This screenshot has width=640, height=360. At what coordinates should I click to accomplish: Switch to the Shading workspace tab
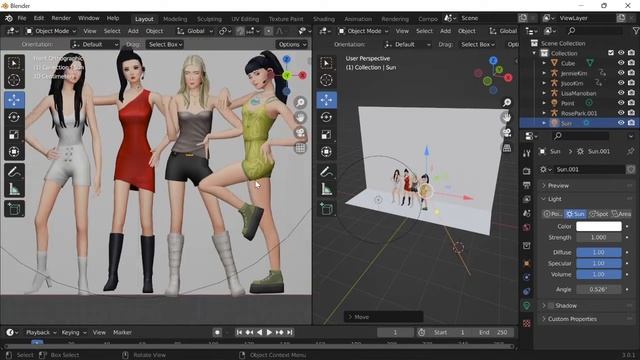pos(324,19)
